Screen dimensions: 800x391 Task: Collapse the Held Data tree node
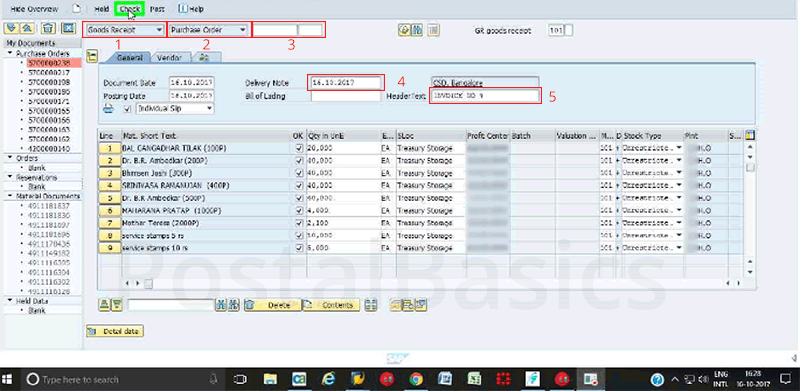[x=10, y=301]
